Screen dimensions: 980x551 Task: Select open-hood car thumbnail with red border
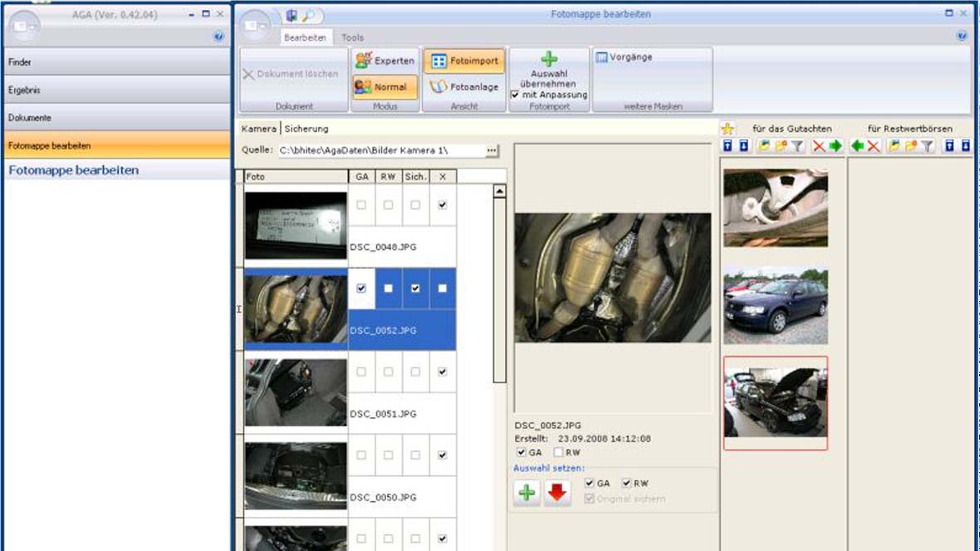(x=776, y=403)
